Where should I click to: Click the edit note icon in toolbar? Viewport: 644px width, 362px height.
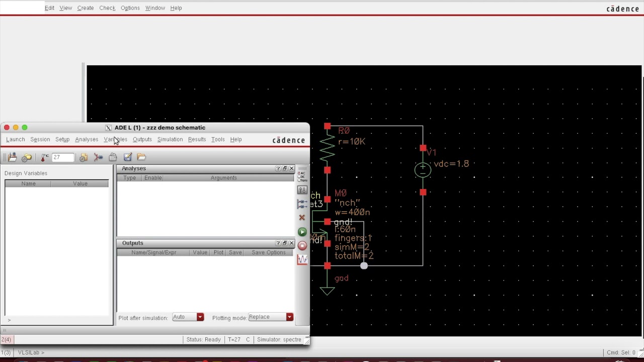tap(127, 157)
